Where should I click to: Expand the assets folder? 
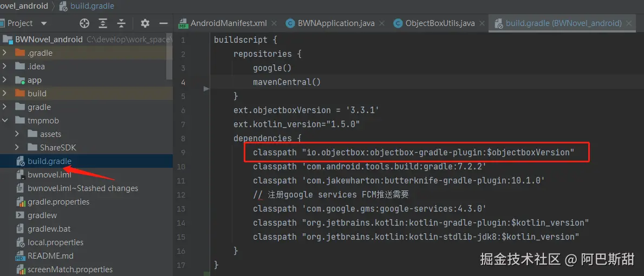point(17,134)
